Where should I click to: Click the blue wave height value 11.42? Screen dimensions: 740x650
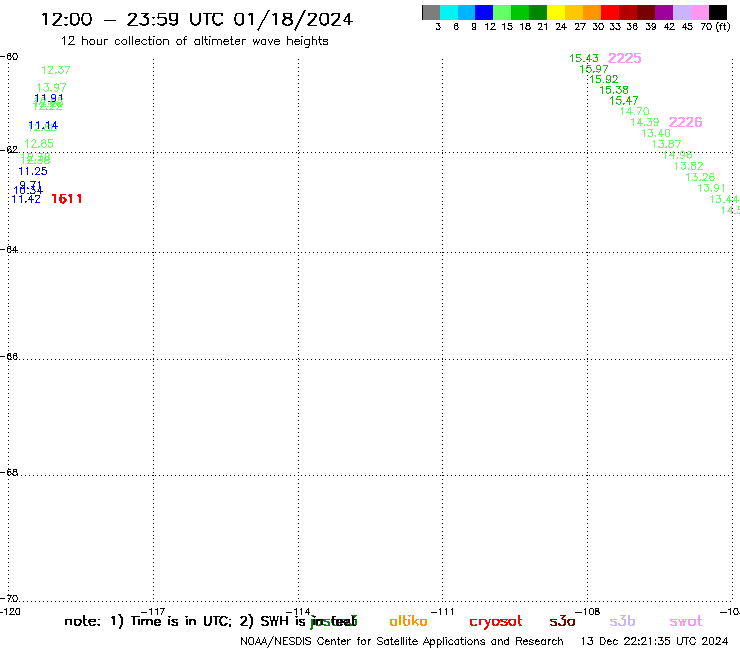click(x=26, y=199)
